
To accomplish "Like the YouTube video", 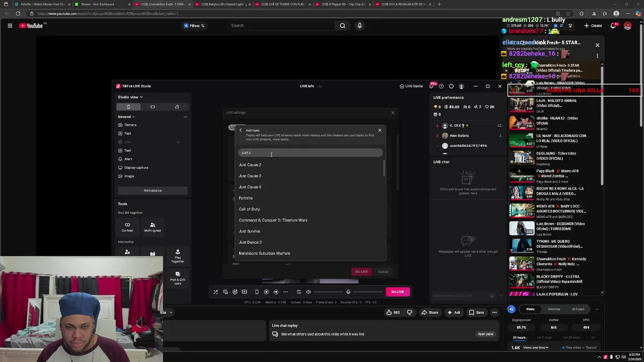I will (393, 313).
